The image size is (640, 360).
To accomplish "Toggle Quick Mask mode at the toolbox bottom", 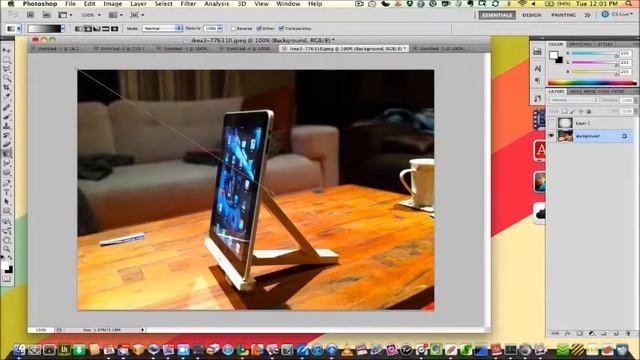I will pyautogui.click(x=7, y=279).
